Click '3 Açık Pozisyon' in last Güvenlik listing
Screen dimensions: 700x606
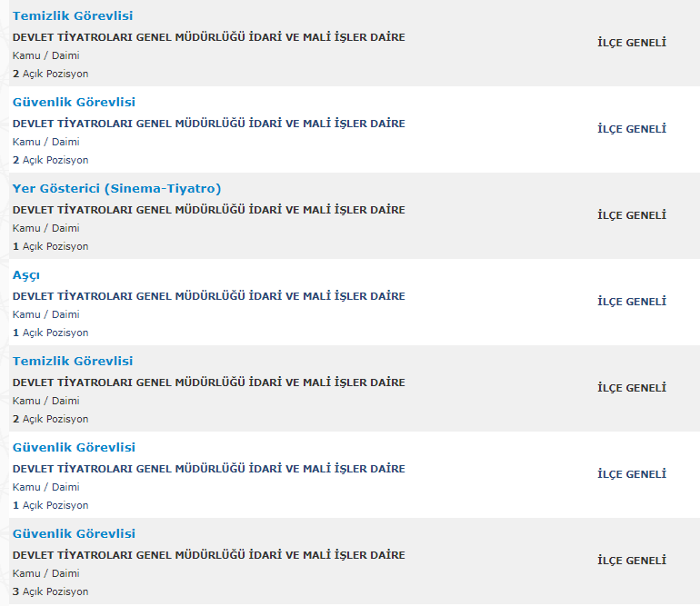click(50, 591)
